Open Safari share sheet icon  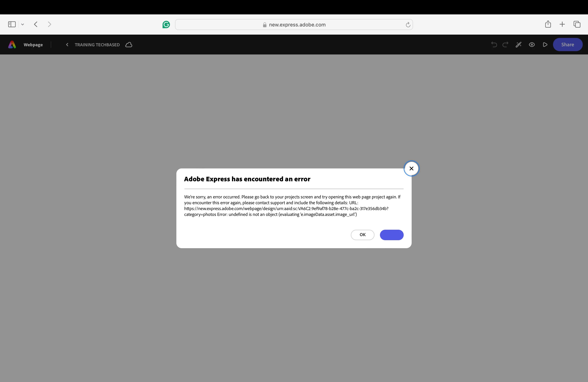(x=548, y=24)
